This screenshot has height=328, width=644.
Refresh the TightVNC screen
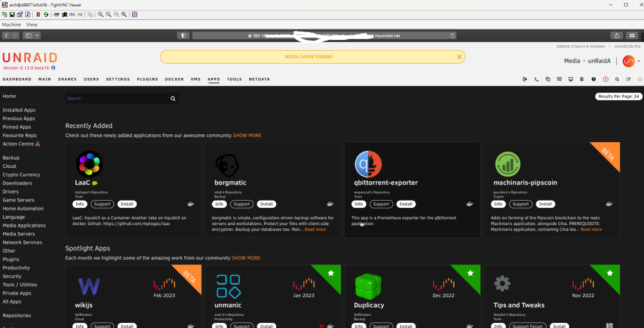point(46,14)
